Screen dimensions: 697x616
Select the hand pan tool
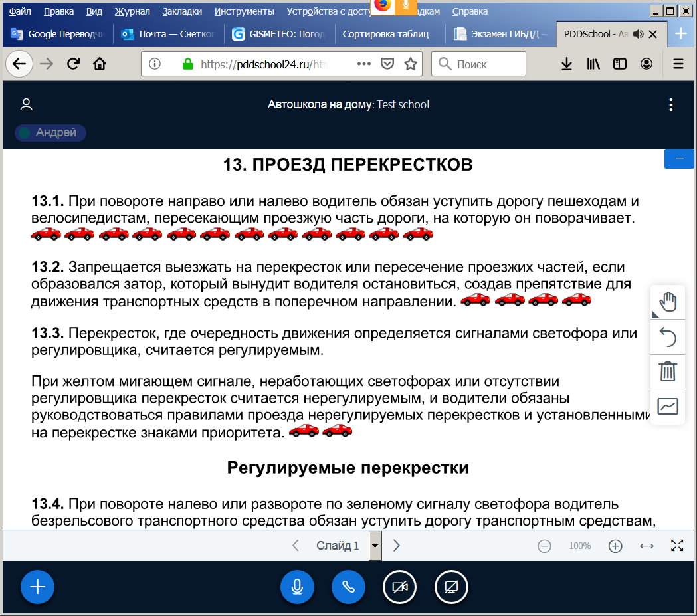click(x=668, y=302)
